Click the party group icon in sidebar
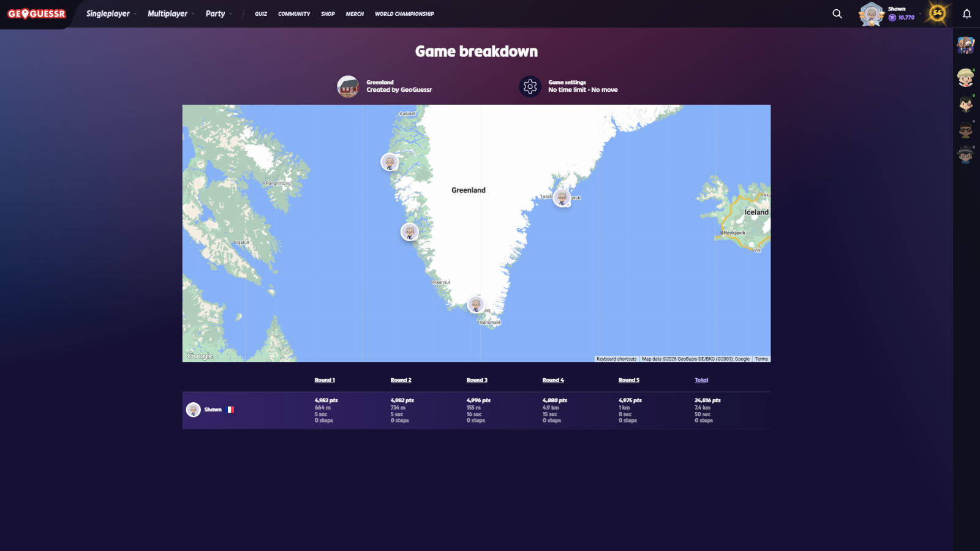The image size is (980, 551). pos(965,45)
